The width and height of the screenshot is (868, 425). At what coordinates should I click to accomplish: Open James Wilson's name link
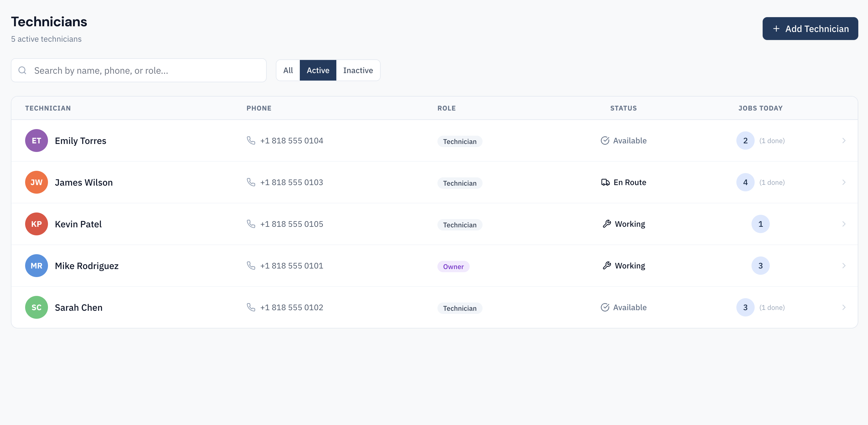84,182
